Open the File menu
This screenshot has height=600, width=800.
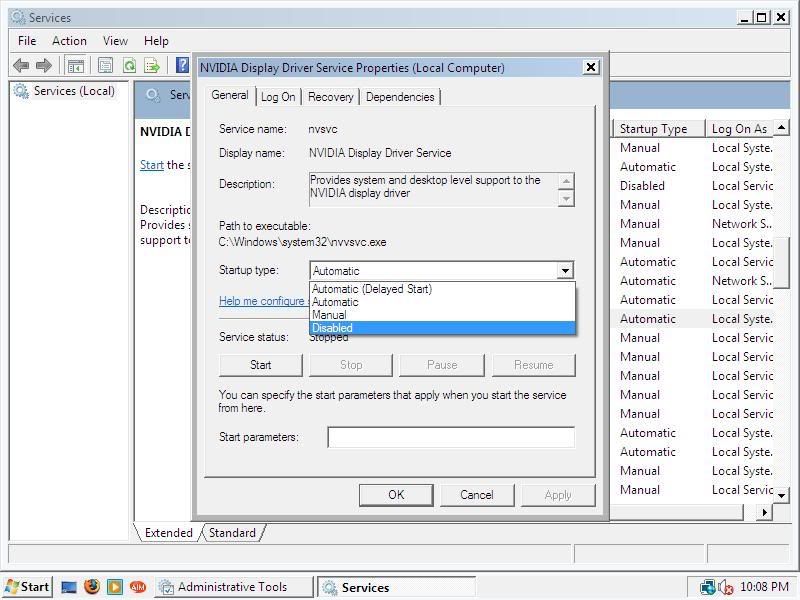click(x=27, y=41)
